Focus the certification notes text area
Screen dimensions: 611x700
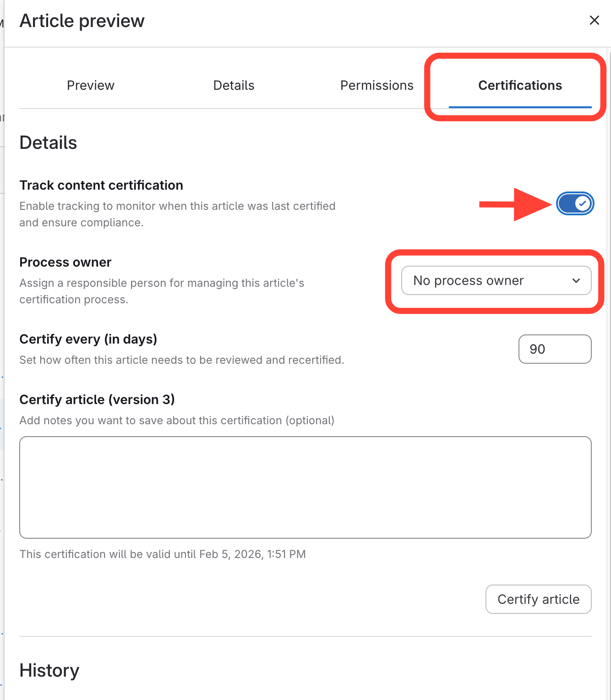pyautogui.click(x=305, y=487)
